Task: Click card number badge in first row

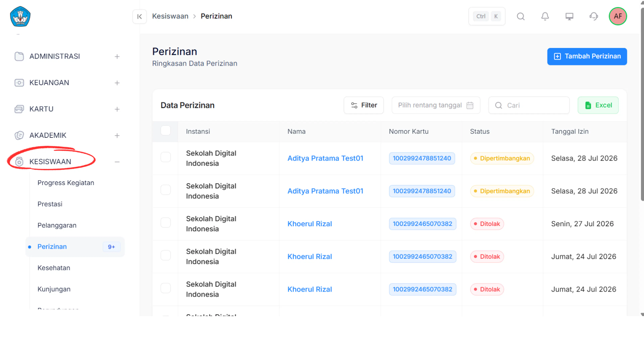Action: tap(422, 158)
